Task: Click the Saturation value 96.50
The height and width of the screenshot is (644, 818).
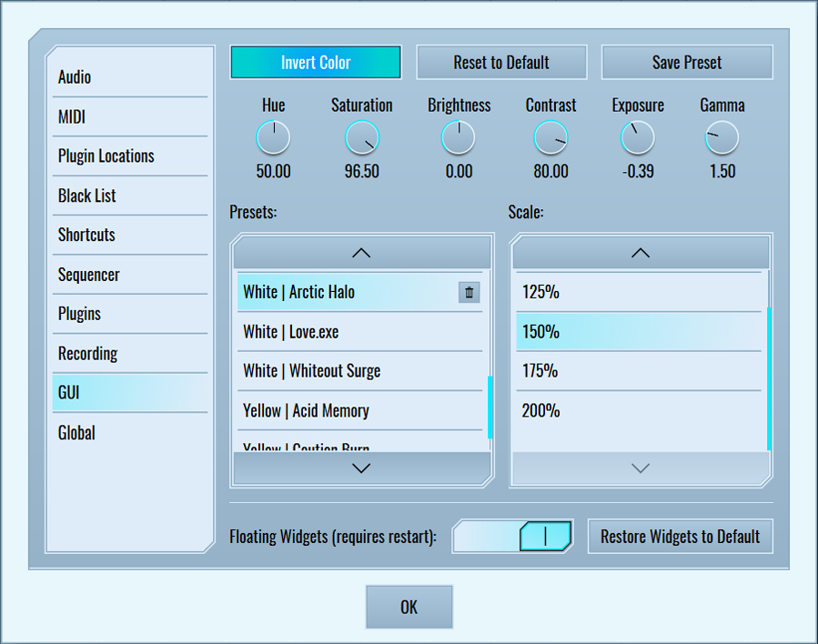Action: (361, 171)
